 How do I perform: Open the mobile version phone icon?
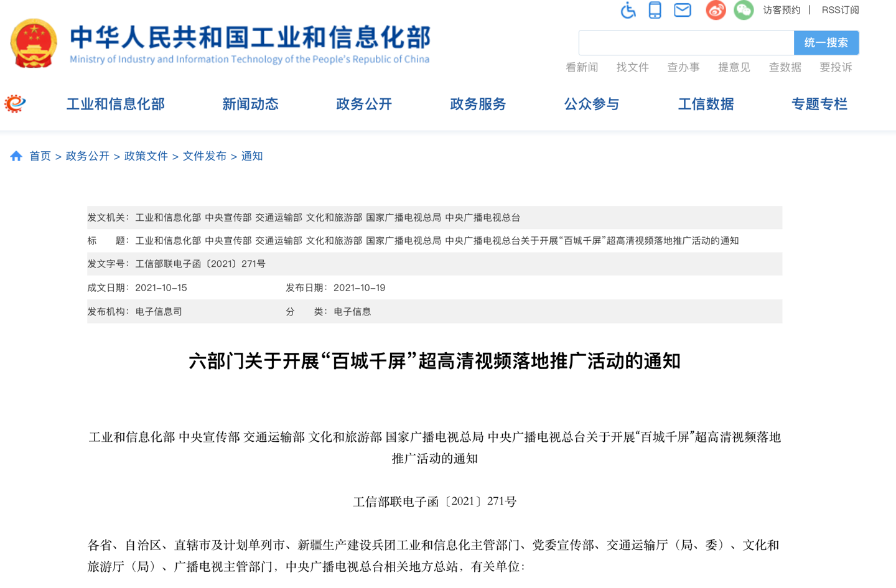point(655,10)
